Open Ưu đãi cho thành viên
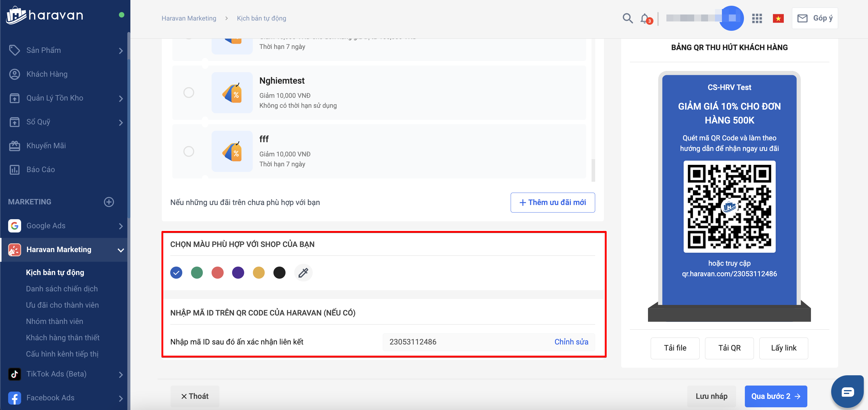 click(x=62, y=305)
